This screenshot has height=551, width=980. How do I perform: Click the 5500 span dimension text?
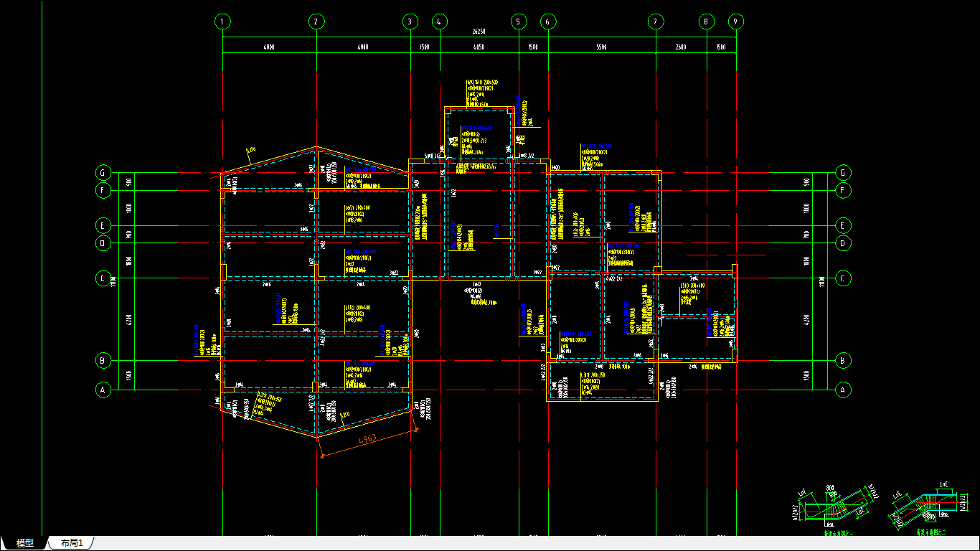(x=601, y=47)
